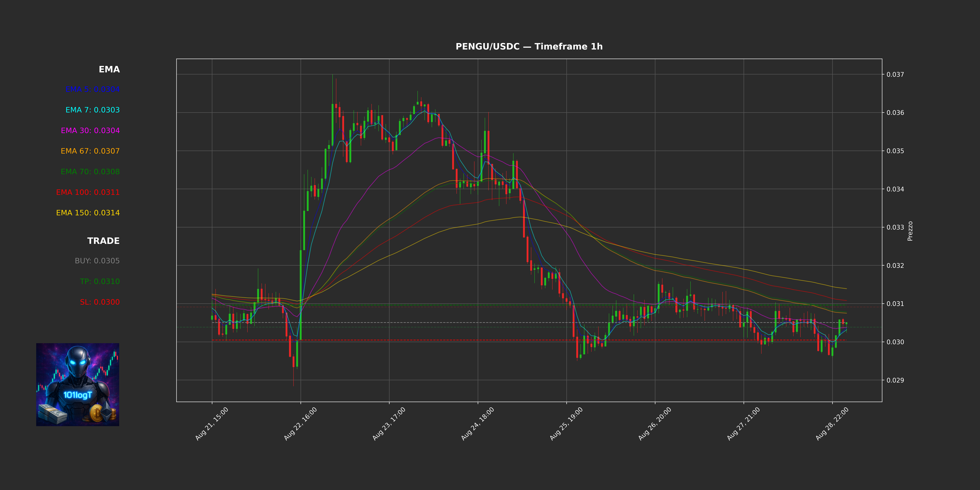980x490 pixels.
Task: Click the 0.033 price axis tick
Action: 895,227
